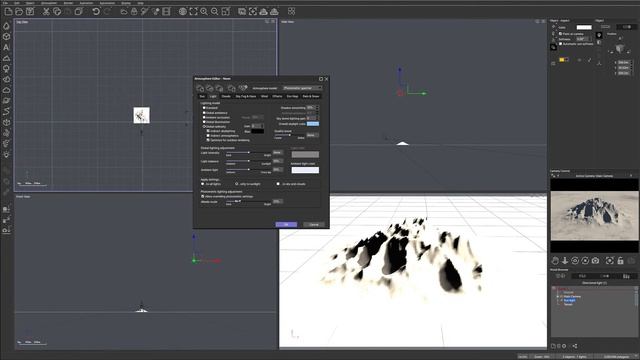Cut selection with the scissors icon

point(46,11)
